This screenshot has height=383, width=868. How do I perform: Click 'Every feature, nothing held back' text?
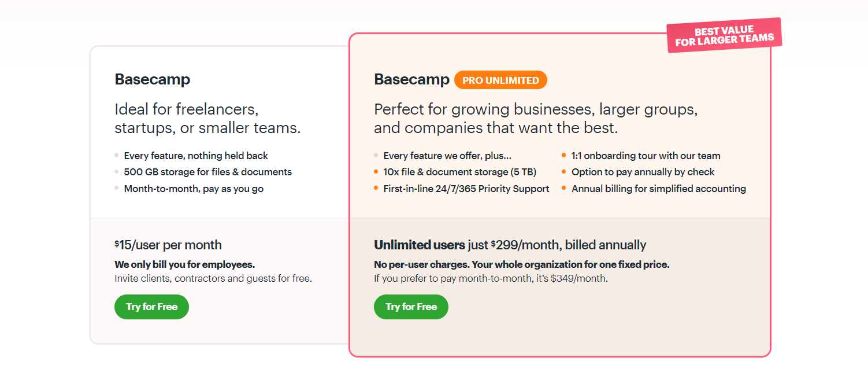click(196, 156)
